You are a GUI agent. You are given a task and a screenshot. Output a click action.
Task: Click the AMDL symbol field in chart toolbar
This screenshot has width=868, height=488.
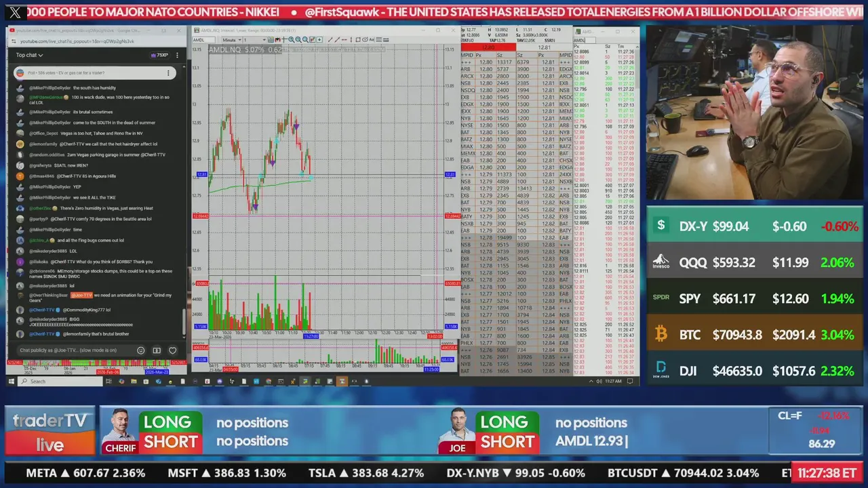[x=203, y=40]
